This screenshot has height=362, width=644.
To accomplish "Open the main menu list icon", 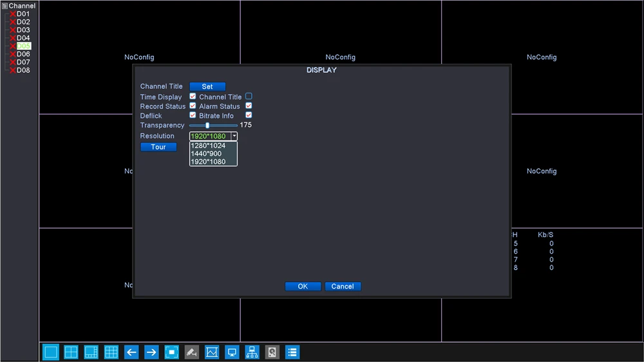I will click(x=292, y=352).
